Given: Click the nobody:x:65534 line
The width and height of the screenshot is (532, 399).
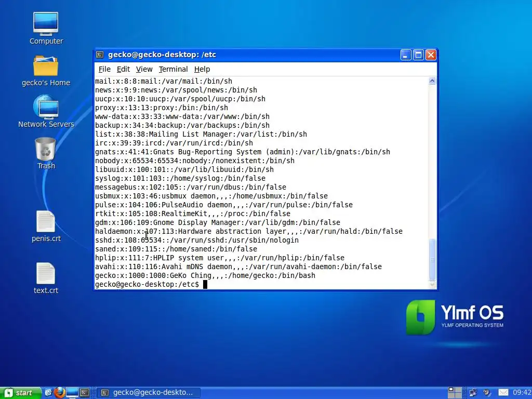Looking at the screenshot, I should point(195,161).
